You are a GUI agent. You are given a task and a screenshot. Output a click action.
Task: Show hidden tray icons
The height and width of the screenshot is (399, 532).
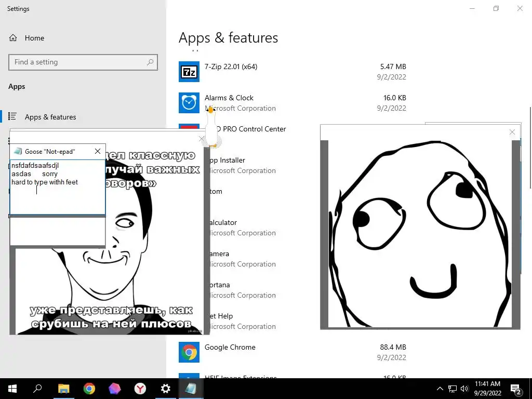pos(440,389)
